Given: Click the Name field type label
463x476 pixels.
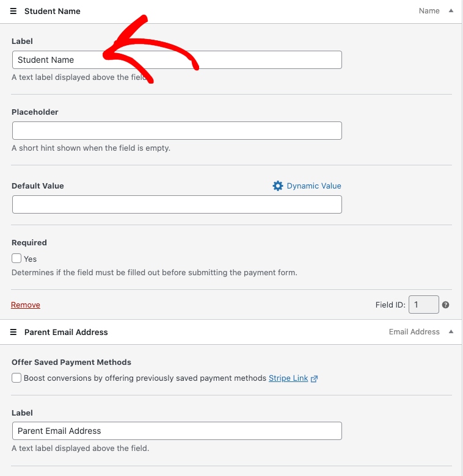Looking at the screenshot, I should [x=429, y=11].
